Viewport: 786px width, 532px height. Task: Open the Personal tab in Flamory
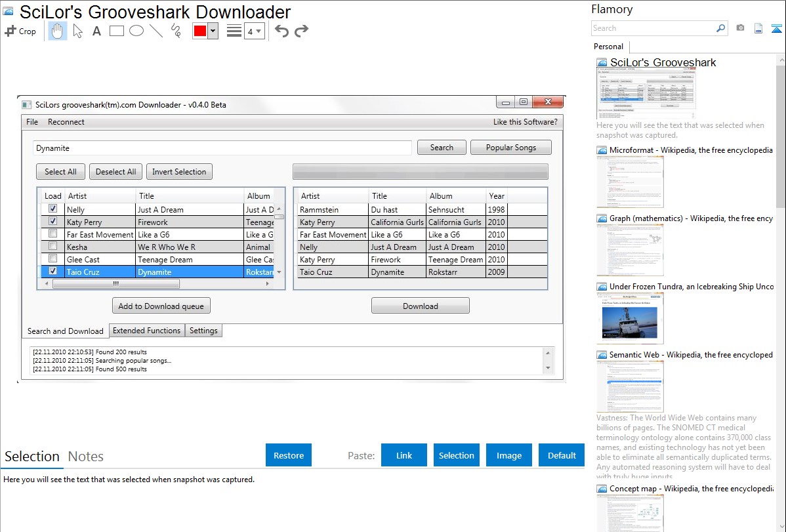point(609,47)
